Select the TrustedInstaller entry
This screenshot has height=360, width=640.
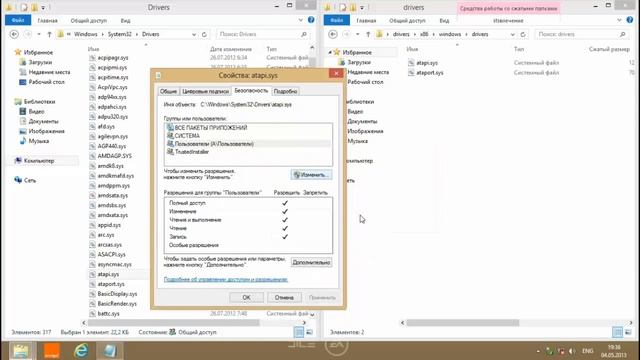click(188, 152)
